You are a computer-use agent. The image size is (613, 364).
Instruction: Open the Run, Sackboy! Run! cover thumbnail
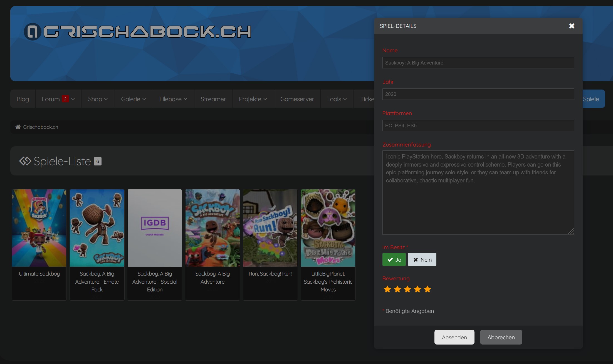tap(270, 228)
